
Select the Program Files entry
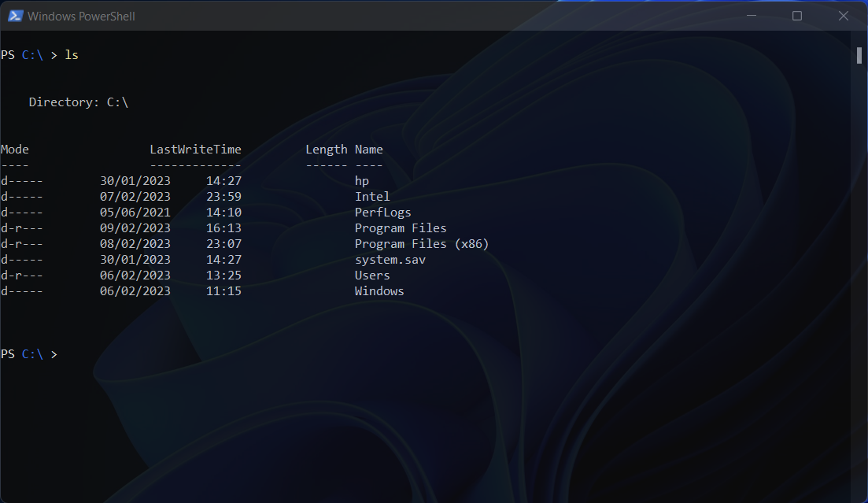[x=401, y=227]
